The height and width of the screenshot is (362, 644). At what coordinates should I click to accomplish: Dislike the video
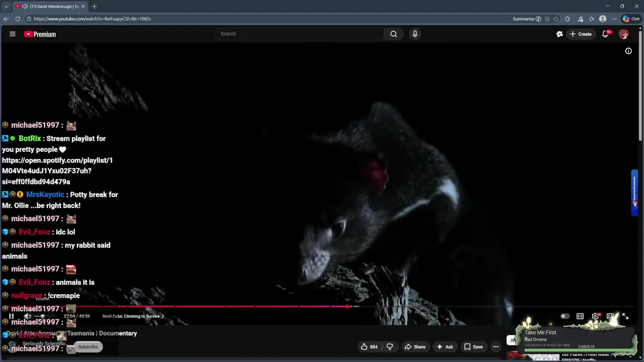click(389, 346)
